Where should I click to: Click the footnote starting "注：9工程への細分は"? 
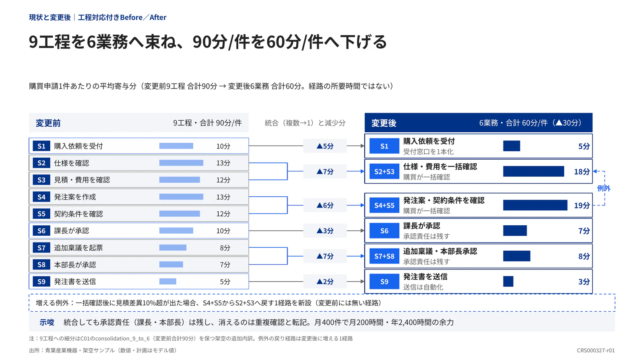[x=191, y=339]
